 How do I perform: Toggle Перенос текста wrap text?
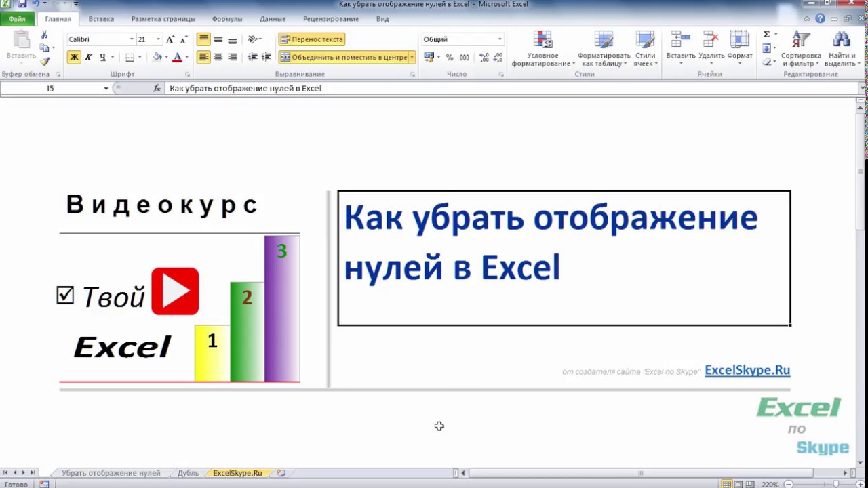[312, 39]
